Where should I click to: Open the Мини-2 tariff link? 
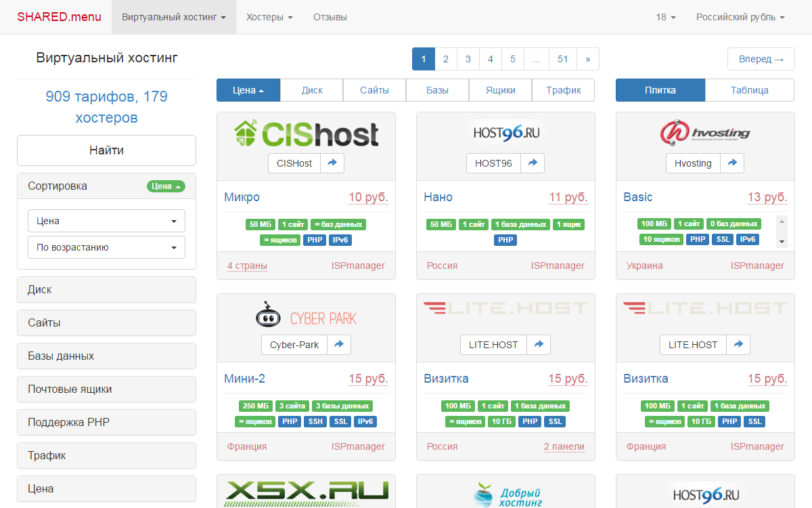pyautogui.click(x=245, y=379)
